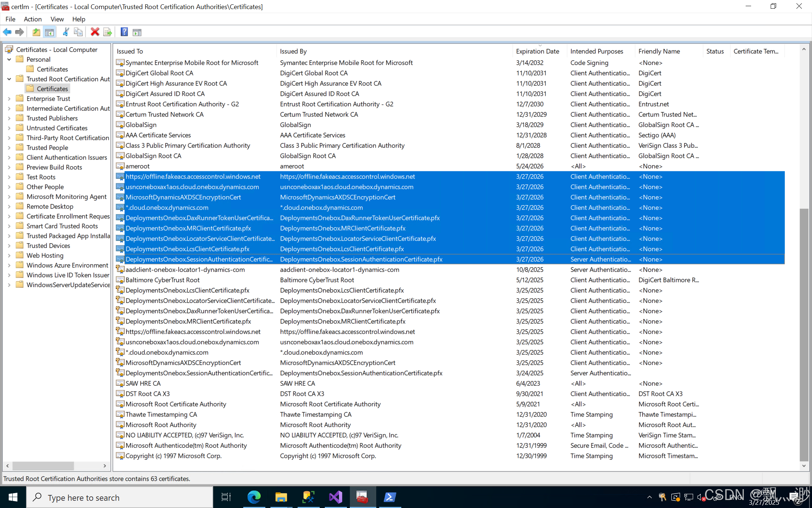
Task: Click the Up one level folder icon
Action: click(x=36, y=32)
